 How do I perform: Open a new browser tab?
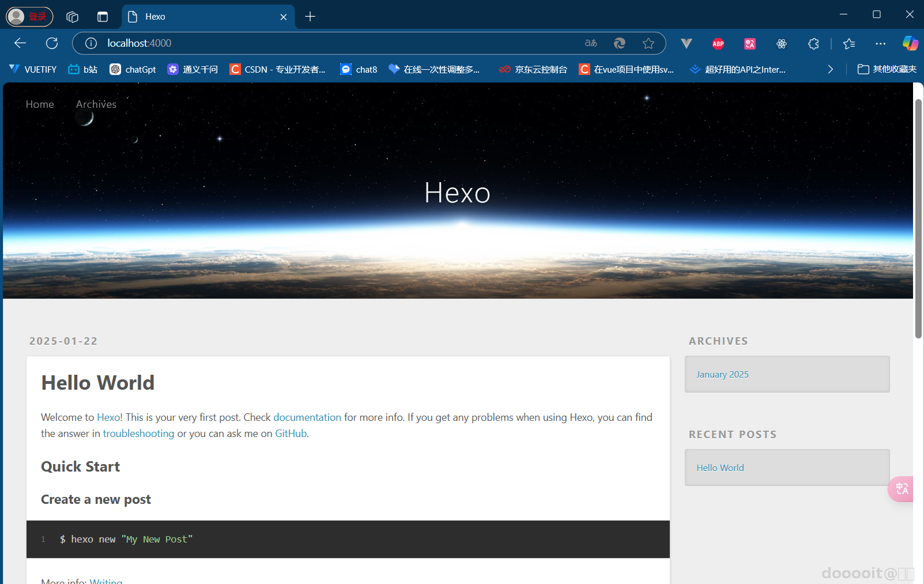tap(310, 17)
